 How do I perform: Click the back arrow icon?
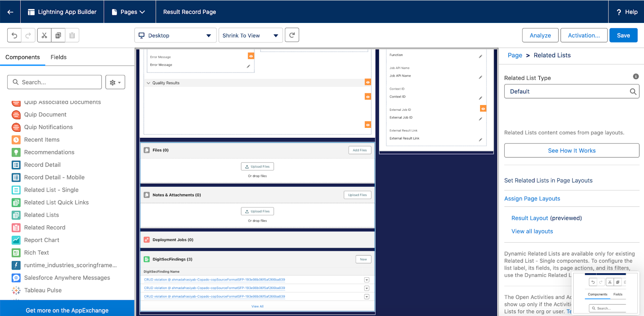point(10,12)
